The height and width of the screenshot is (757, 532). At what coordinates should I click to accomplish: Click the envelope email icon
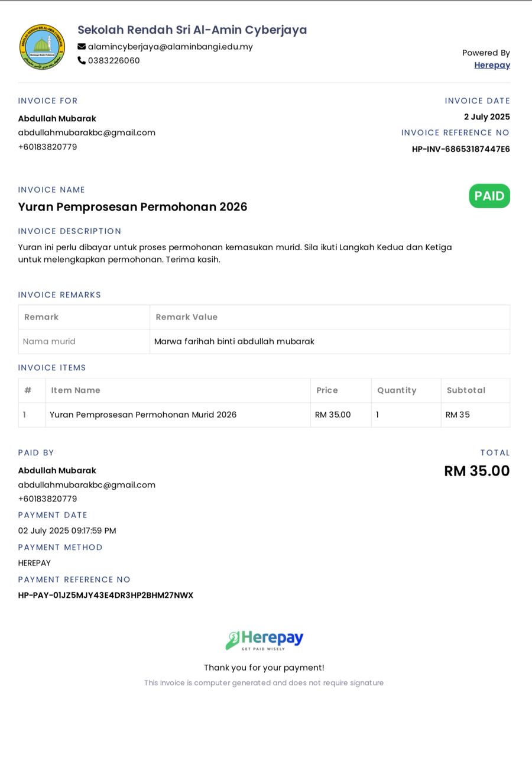pos(82,47)
